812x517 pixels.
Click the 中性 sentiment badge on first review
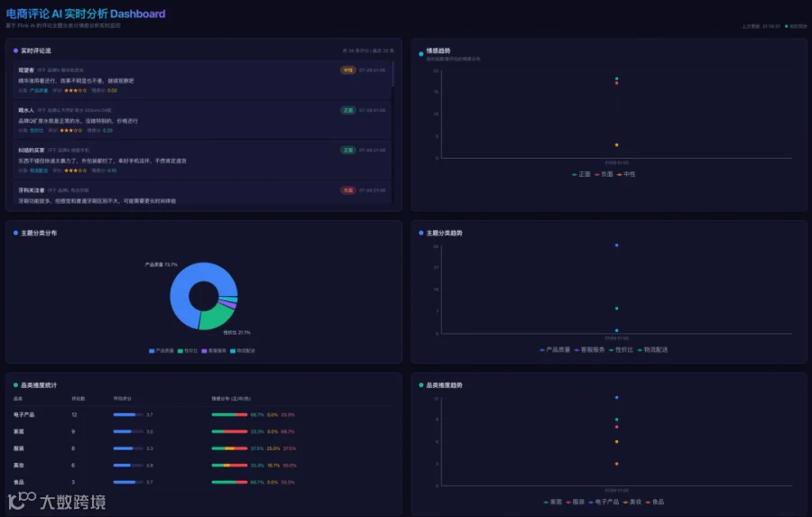[348, 70]
